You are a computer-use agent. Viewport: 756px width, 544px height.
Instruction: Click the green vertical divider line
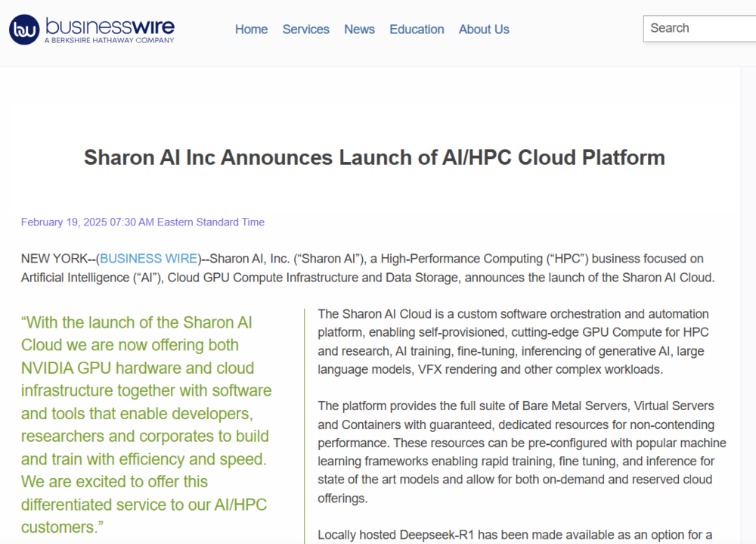tap(304, 424)
